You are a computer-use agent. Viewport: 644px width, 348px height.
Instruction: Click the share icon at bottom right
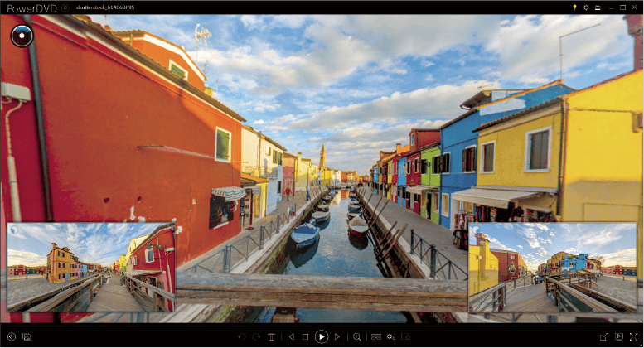603,336
